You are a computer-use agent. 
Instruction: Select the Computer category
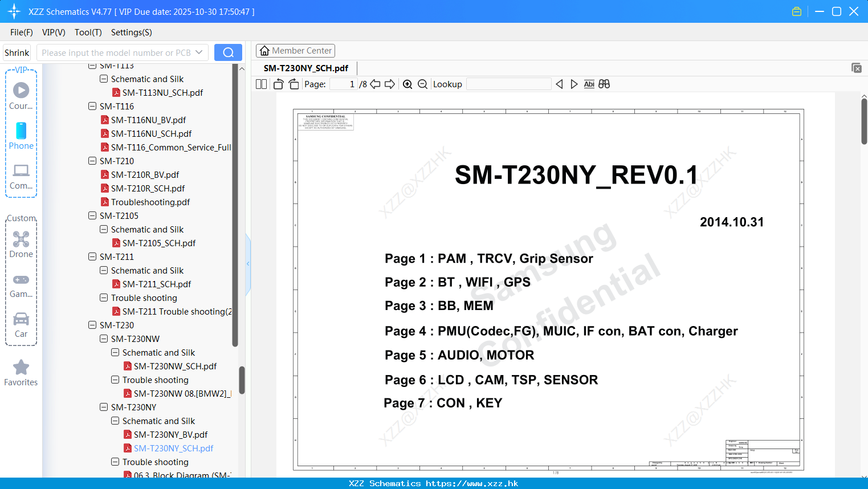21,177
